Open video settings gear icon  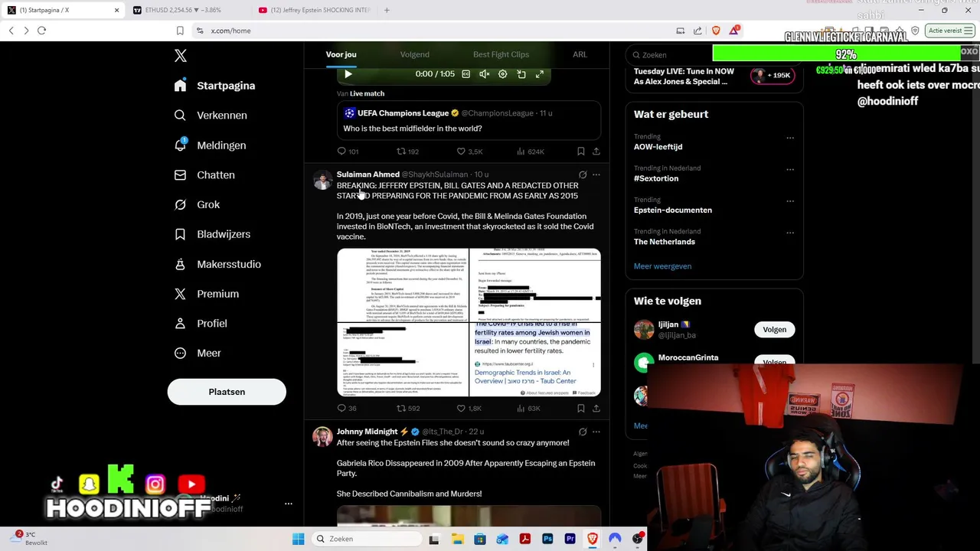point(502,74)
